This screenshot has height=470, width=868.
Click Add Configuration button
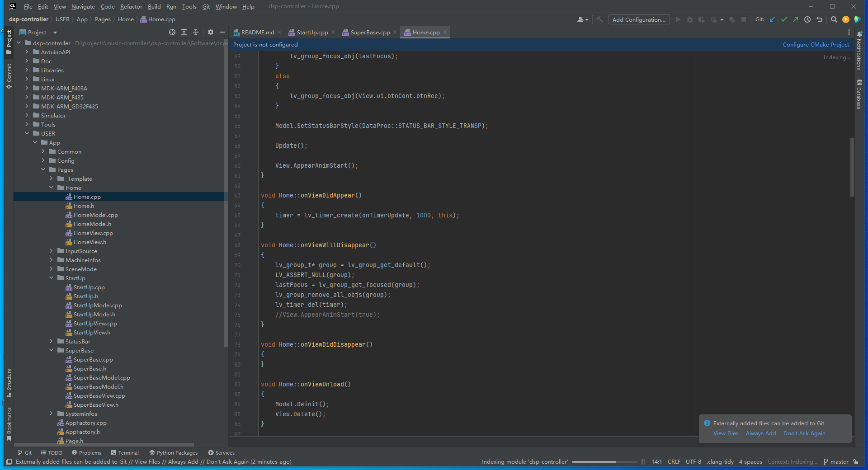(x=639, y=19)
